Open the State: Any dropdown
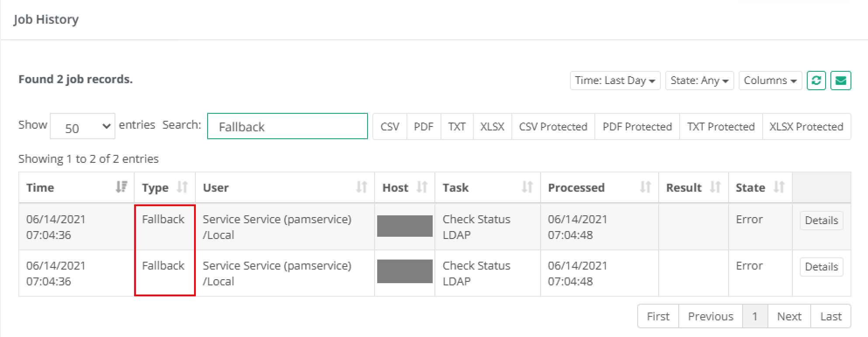Viewport: 868px width, 337px height. click(x=699, y=81)
